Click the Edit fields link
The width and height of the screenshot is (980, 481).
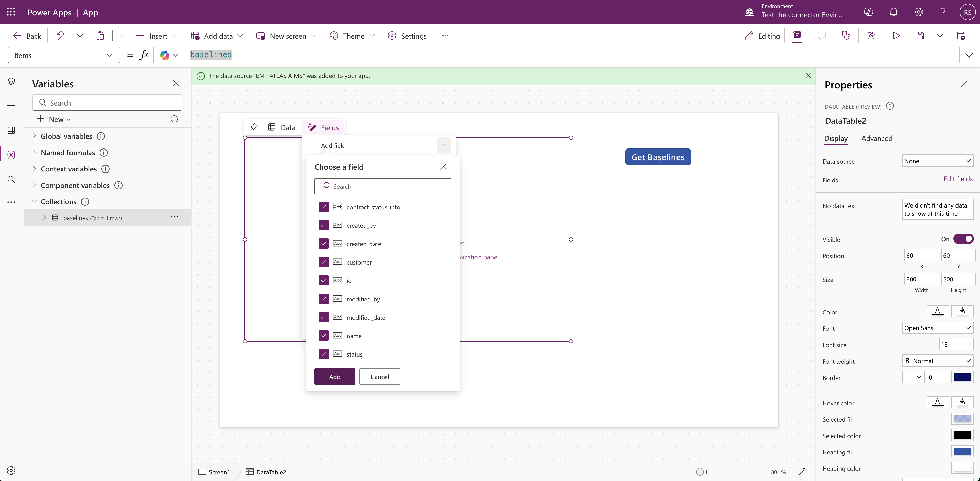click(958, 179)
